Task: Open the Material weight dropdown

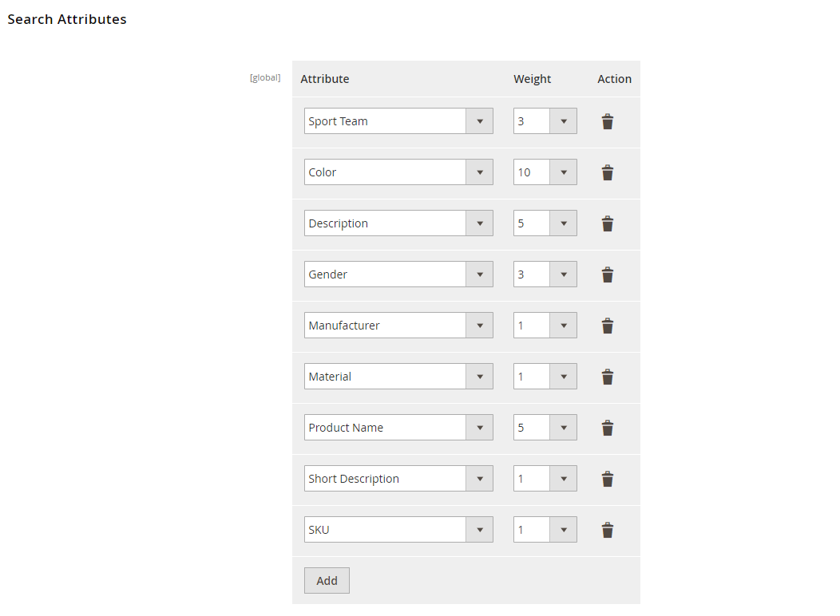Action: (x=545, y=377)
